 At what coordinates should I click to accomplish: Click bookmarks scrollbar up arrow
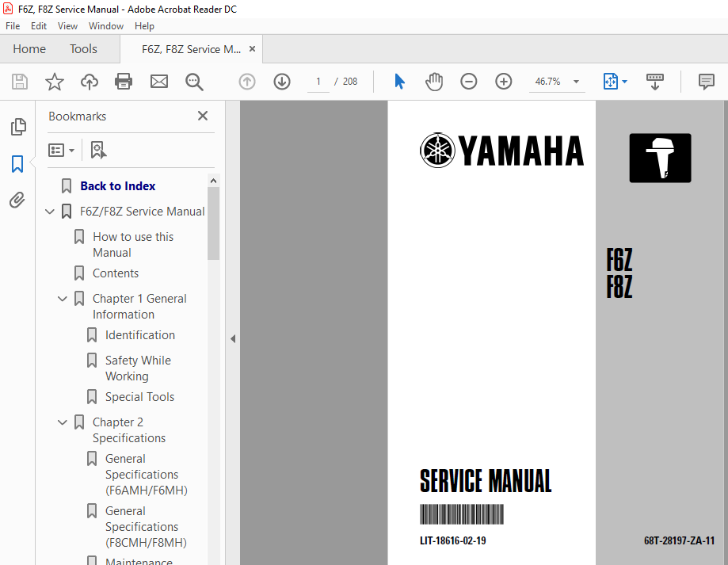point(214,181)
